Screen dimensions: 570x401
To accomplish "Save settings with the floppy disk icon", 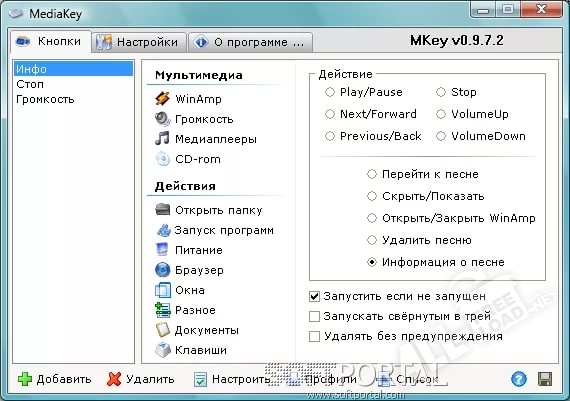I will pos(545,379).
